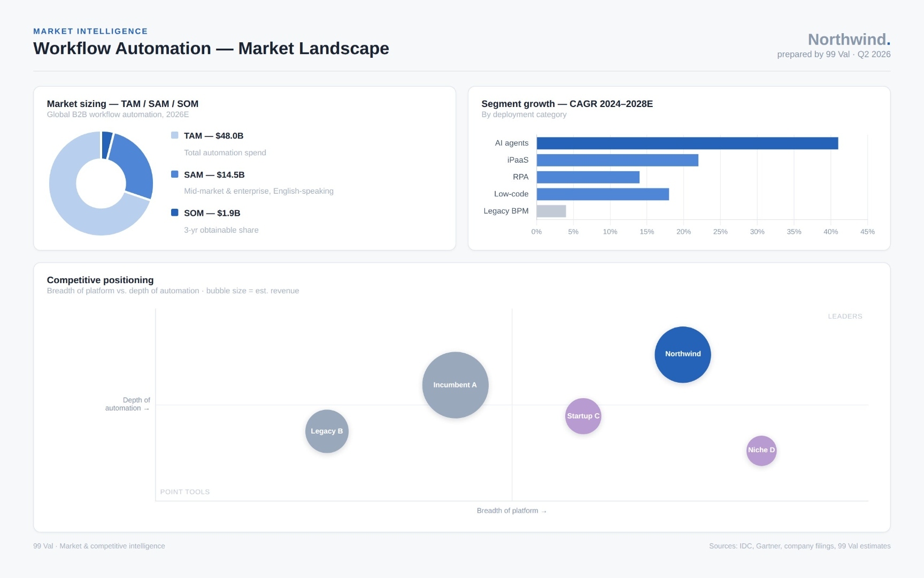Click the SAM legend color swatch
The height and width of the screenshot is (578, 924).
pos(174,174)
